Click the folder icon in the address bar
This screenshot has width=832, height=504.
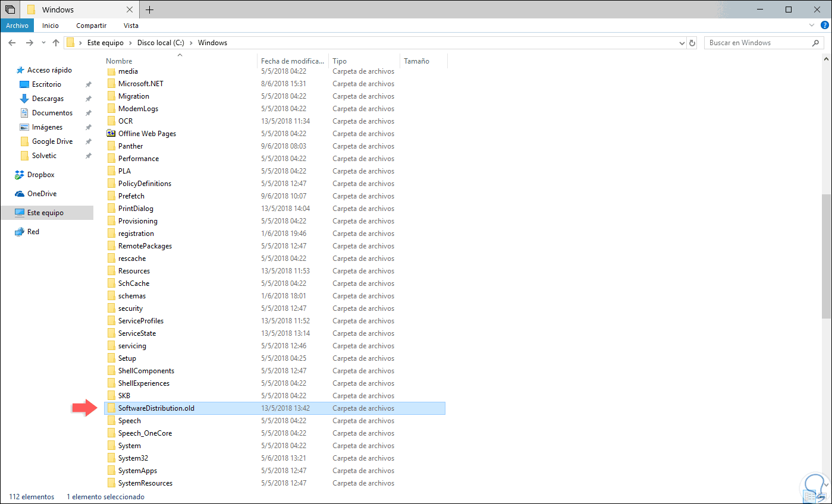click(x=70, y=43)
